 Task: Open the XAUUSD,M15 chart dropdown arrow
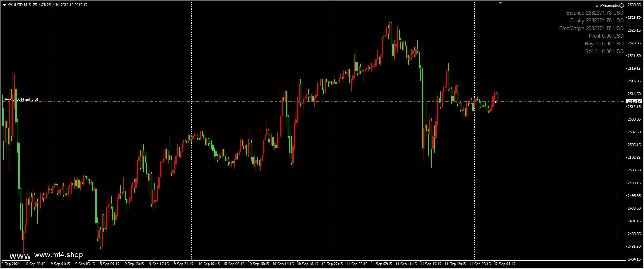[x=4, y=5]
